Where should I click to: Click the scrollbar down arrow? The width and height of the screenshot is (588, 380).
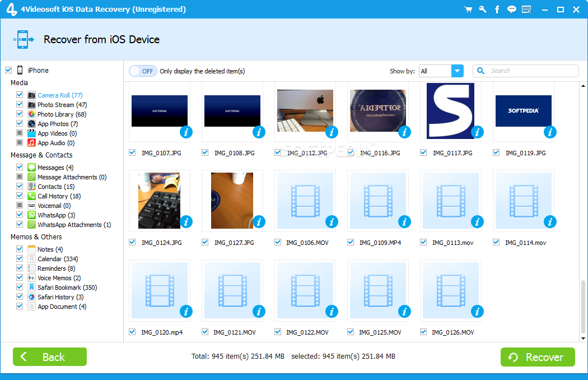(x=583, y=339)
